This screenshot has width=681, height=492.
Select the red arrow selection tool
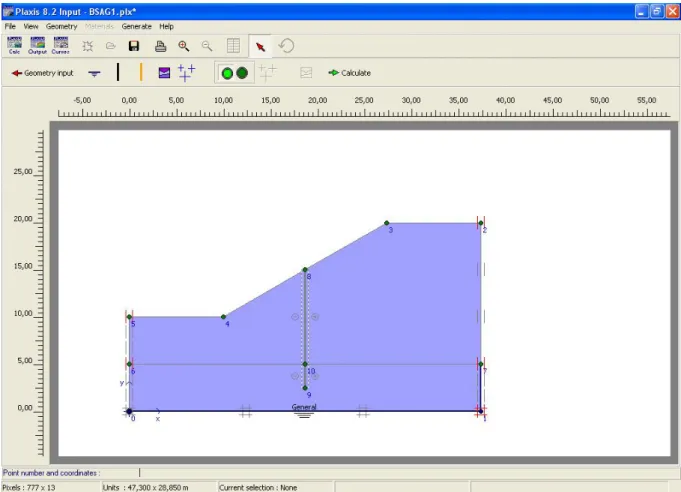click(260, 46)
